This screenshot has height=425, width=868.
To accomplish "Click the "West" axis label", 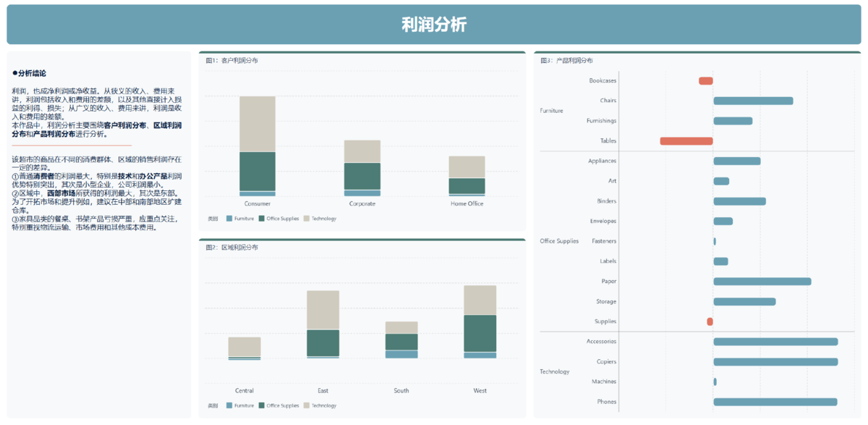I will (x=480, y=390).
